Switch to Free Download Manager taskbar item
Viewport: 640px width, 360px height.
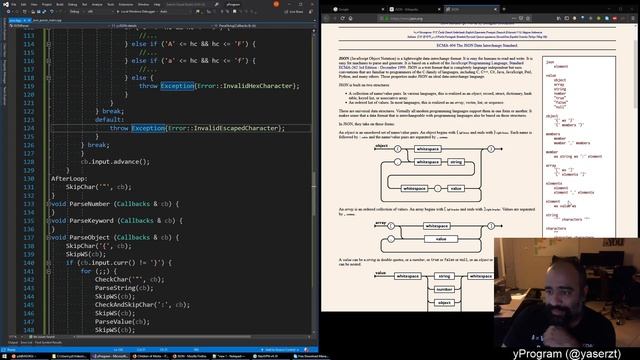pos(311,356)
